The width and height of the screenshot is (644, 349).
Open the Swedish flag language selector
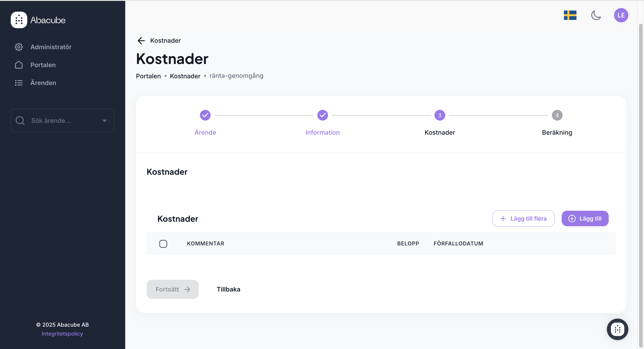click(570, 15)
